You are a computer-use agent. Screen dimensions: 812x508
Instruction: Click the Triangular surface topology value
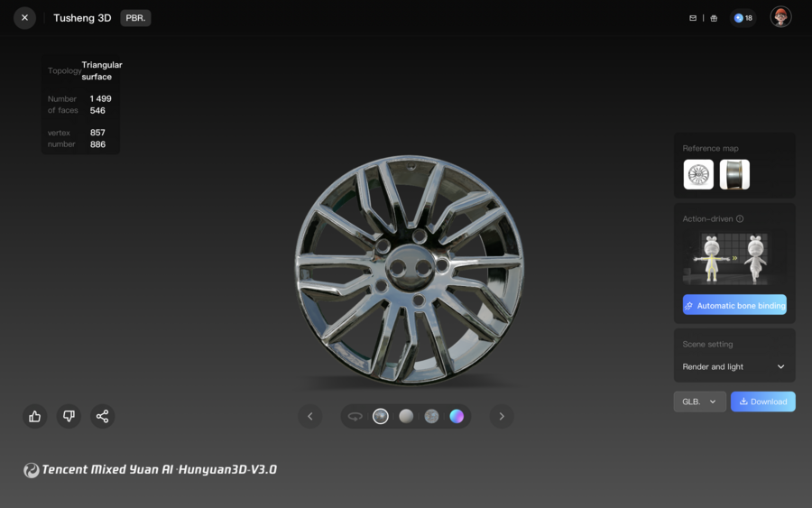[x=101, y=70]
